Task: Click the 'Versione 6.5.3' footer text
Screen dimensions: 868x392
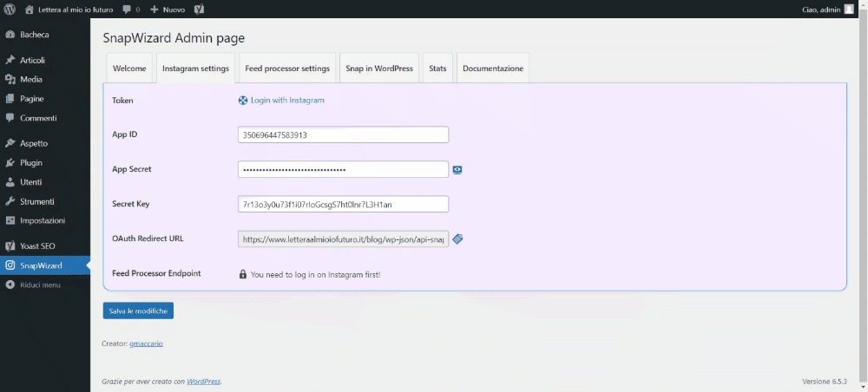Action: tap(825, 382)
